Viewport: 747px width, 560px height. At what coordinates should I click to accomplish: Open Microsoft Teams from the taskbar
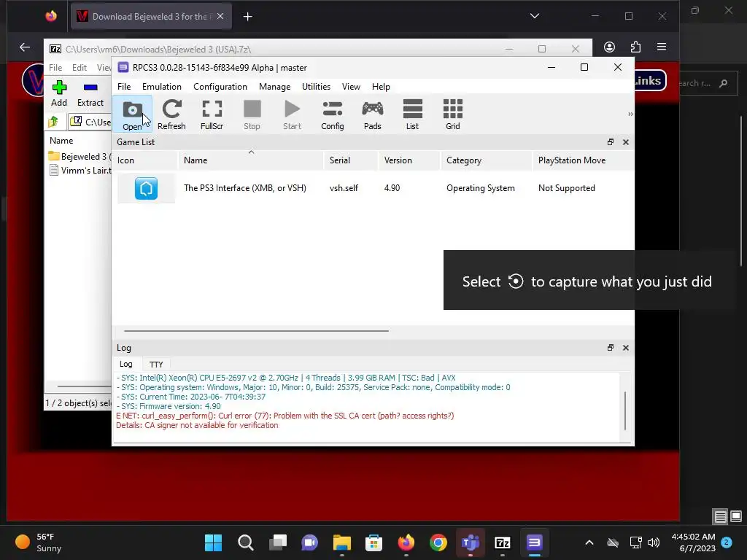471,542
